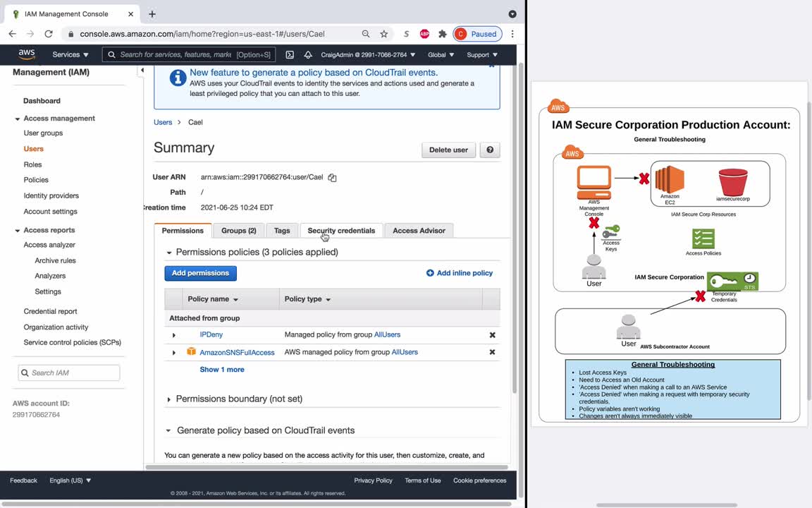Click the browser back arrow
The image size is (812, 508).
coord(13,34)
